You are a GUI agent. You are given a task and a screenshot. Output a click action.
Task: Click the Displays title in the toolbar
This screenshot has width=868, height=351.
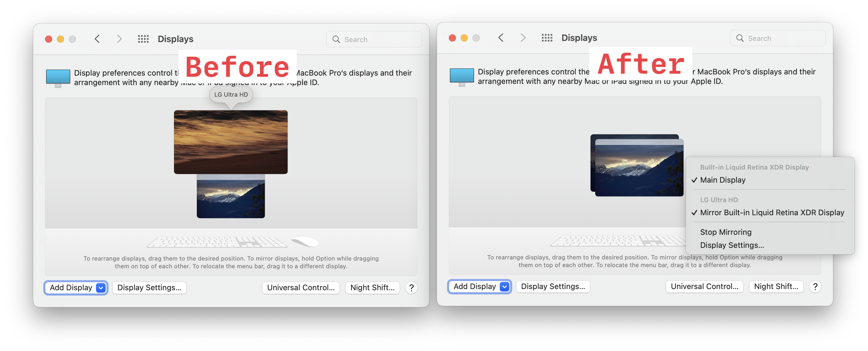175,39
